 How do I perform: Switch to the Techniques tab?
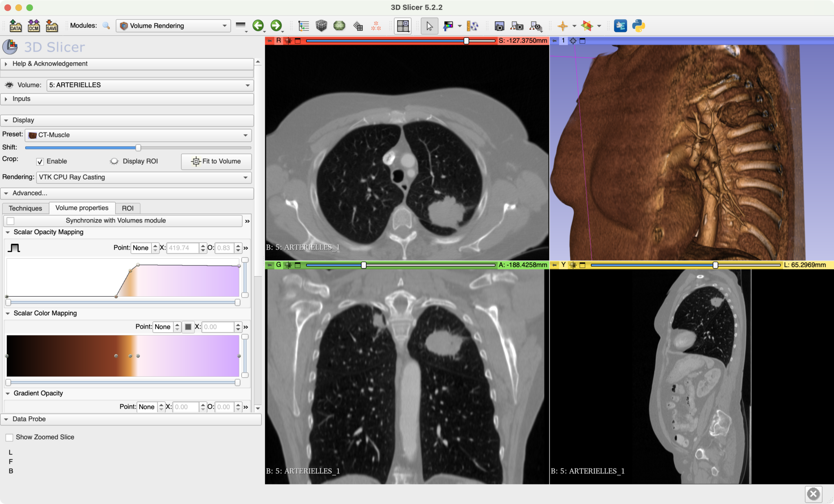25,208
